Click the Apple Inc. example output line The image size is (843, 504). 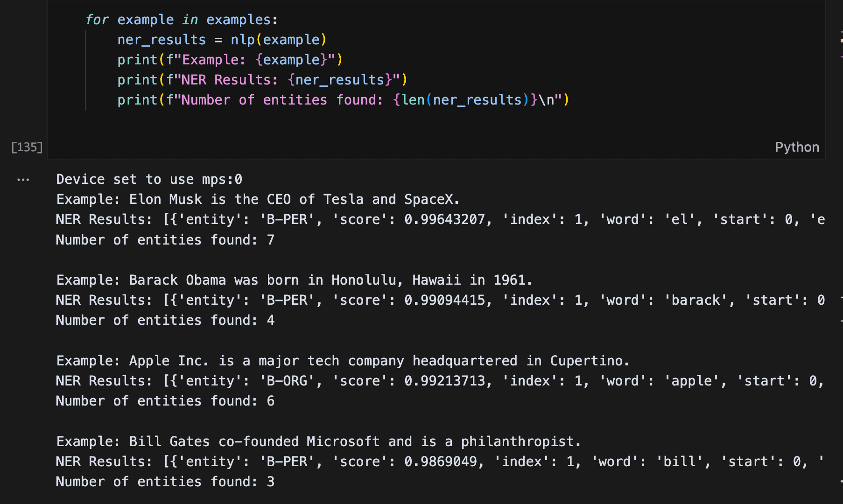343,361
